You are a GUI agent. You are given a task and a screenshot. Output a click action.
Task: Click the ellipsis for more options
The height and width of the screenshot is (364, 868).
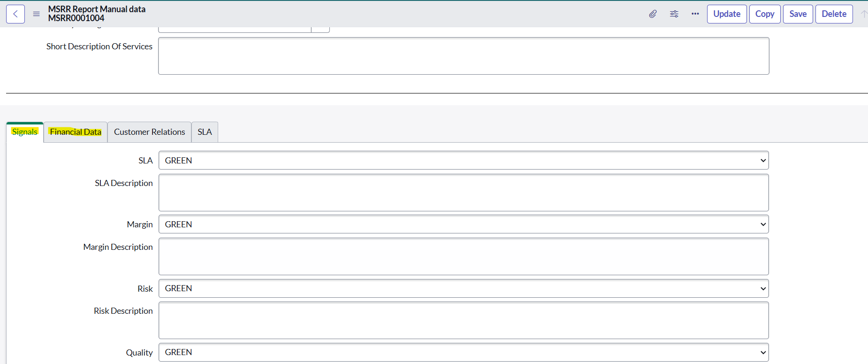pyautogui.click(x=695, y=14)
